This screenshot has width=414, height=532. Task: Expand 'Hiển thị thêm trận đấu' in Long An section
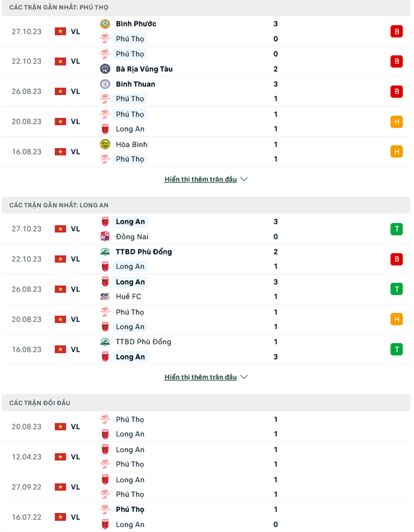201,377
